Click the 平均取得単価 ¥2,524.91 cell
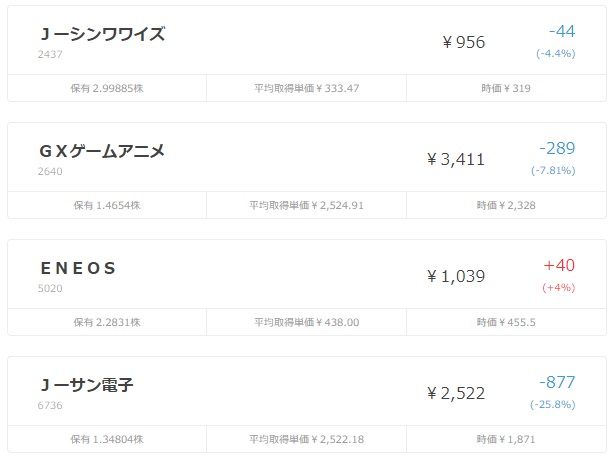The width and height of the screenshot is (614, 461). tap(307, 205)
